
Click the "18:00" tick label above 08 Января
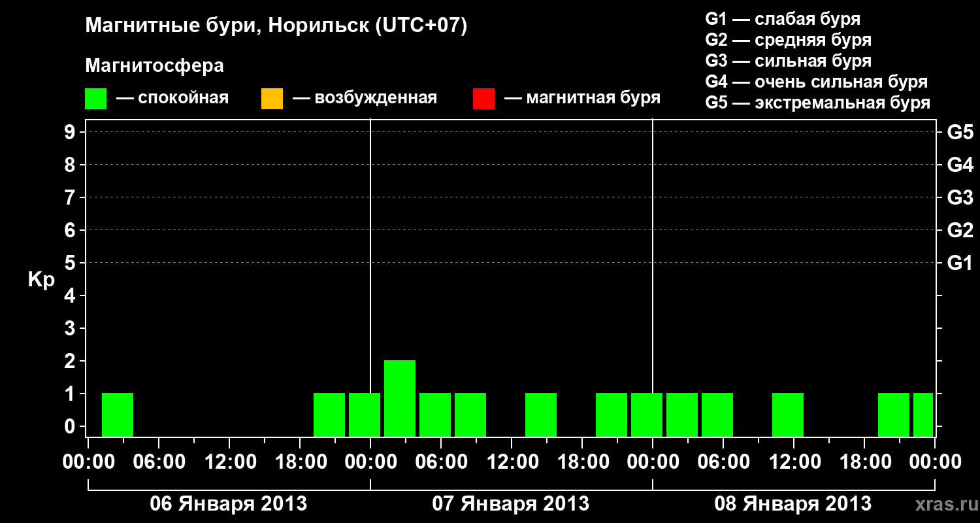coord(864,462)
